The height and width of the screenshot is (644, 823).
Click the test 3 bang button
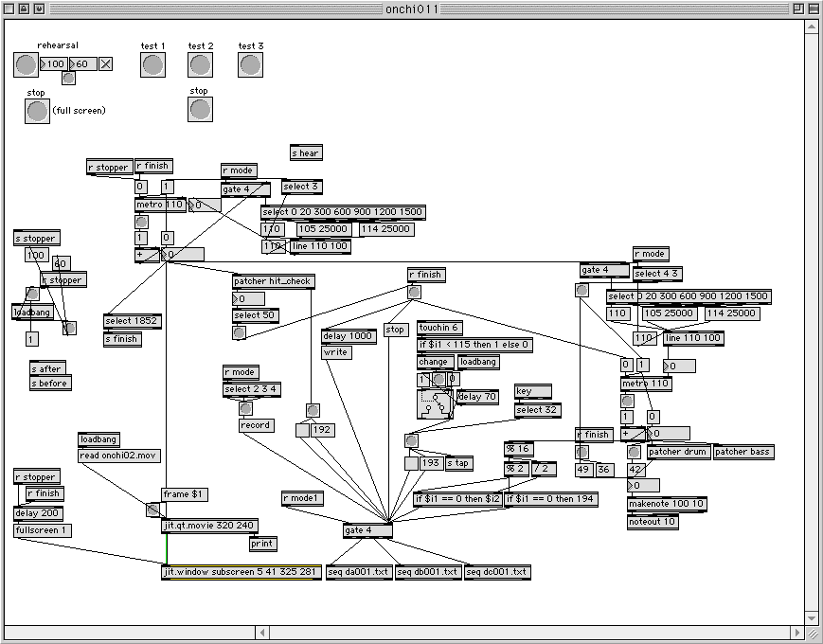(250, 65)
